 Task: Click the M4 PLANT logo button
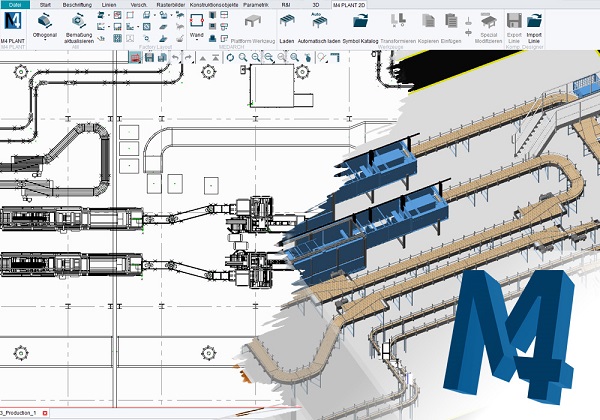pos(13,24)
